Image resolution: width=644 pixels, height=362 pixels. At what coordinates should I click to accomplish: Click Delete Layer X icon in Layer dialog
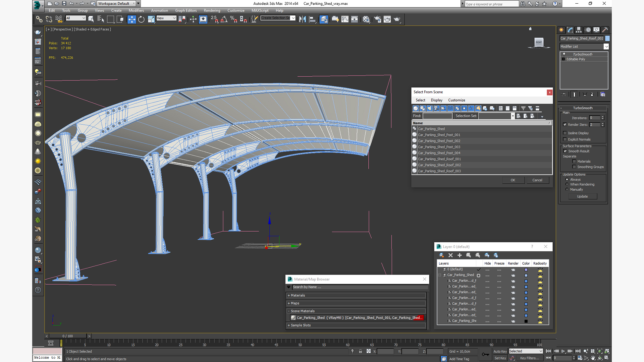coord(450,255)
